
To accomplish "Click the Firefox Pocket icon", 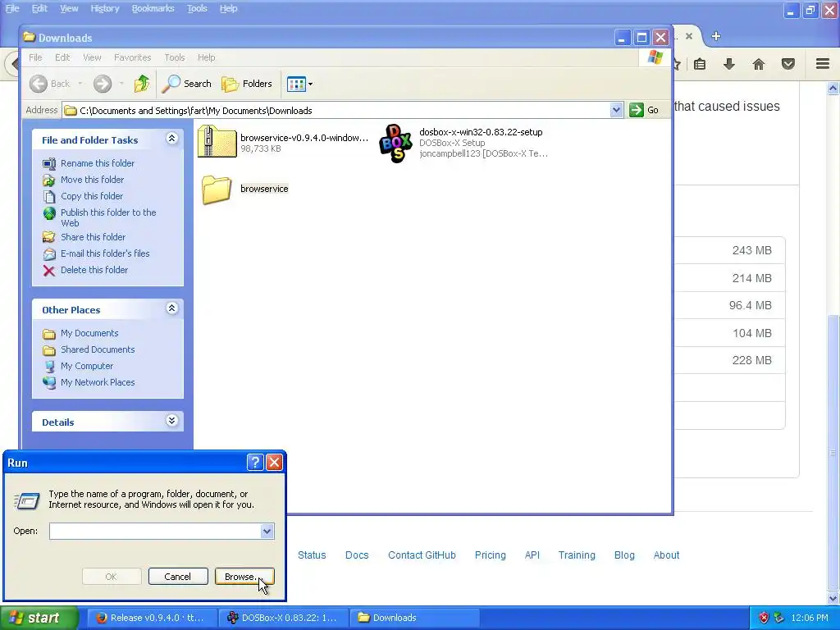I will 788,64.
